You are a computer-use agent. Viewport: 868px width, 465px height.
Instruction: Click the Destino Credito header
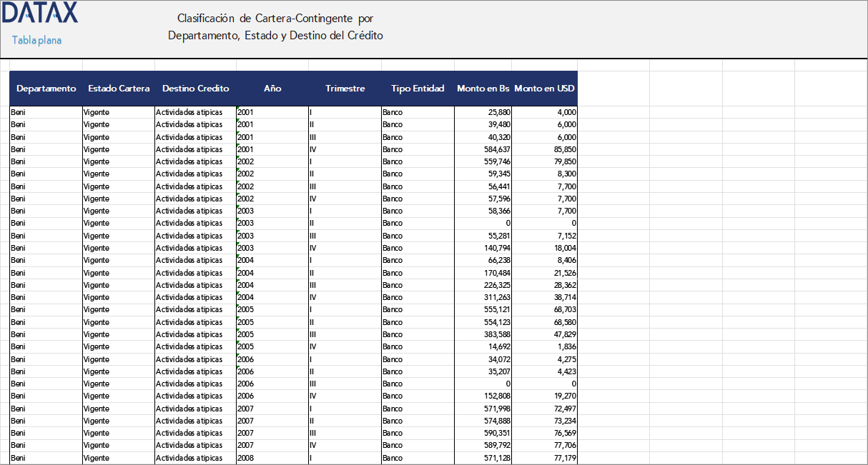click(x=195, y=88)
